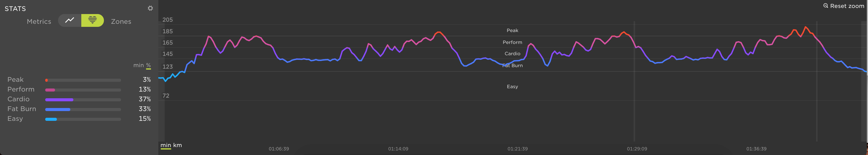868x155 pixels.
Task: Click the Cardio row label in stats
Action: pos(19,99)
